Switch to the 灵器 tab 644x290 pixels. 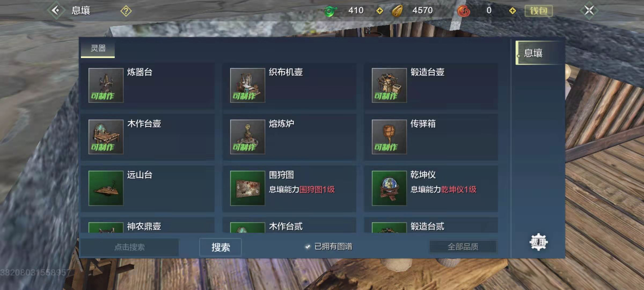pyautogui.click(x=98, y=49)
